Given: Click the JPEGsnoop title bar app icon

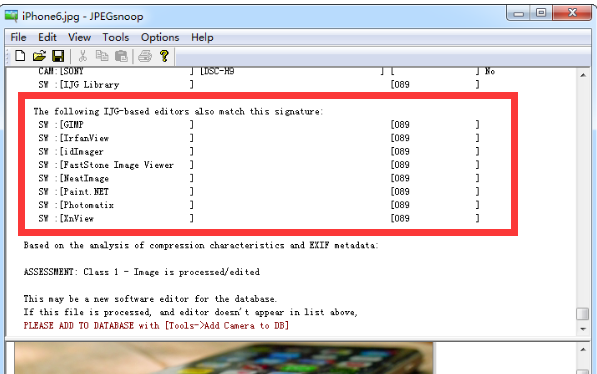Looking at the screenshot, I should click(x=11, y=16).
